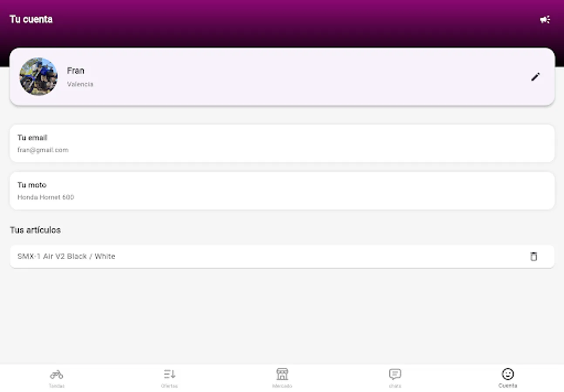564x392 pixels.
Task: Open the Tus artículos section header
Action: (35, 230)
